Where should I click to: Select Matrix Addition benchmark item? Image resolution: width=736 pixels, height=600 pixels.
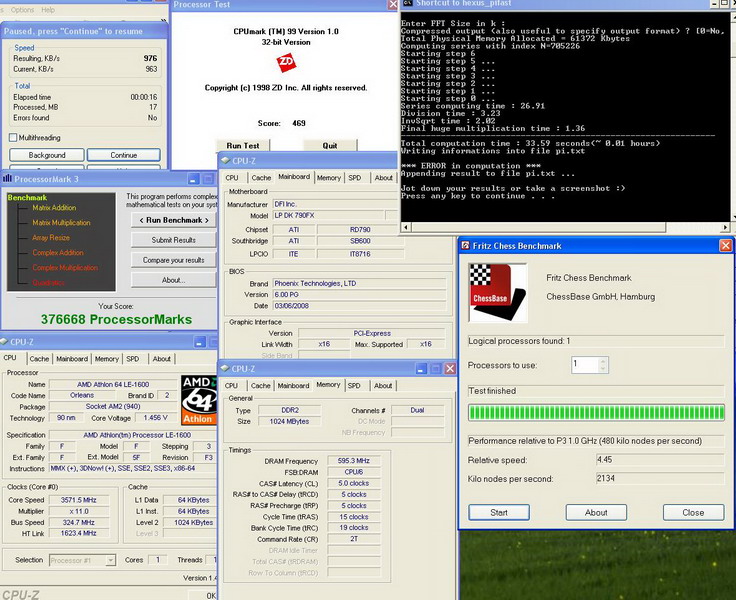click(54, 208)
